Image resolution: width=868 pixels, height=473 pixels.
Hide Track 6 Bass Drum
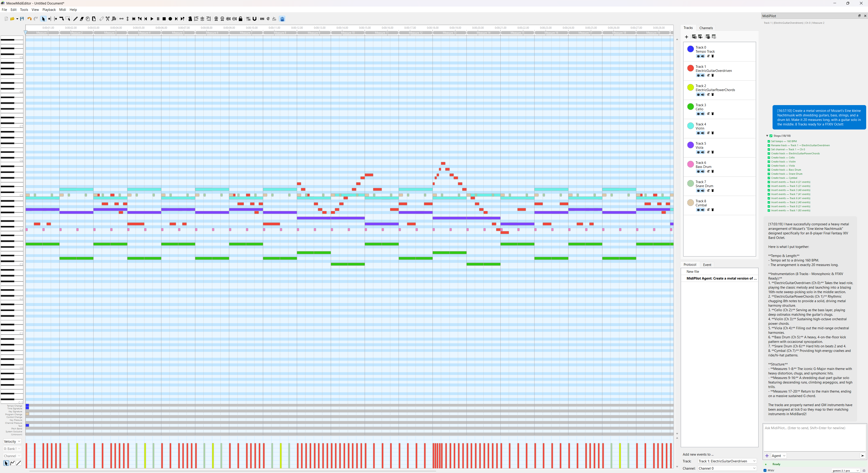(699, 171)
